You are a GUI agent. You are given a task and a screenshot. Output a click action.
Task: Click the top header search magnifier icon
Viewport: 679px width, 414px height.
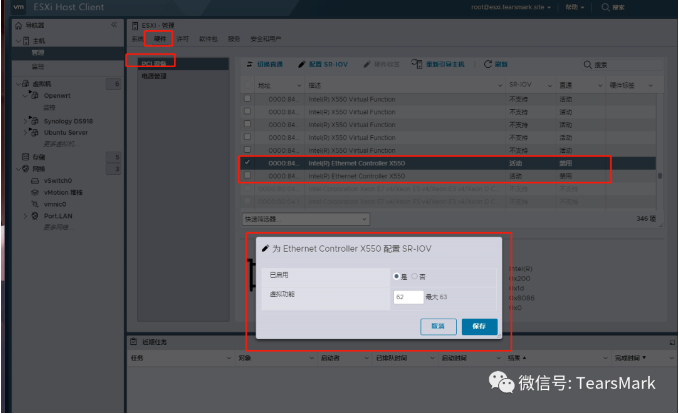coord(605,7)
